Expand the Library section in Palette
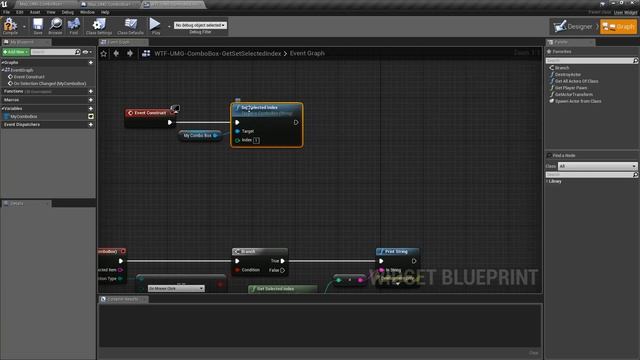The image size is (640, 360). tap(547, 181)
